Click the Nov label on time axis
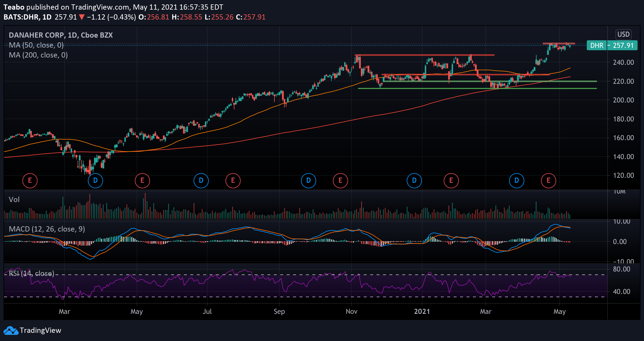This screenshot has width=644, height=341. click(351, 312)
